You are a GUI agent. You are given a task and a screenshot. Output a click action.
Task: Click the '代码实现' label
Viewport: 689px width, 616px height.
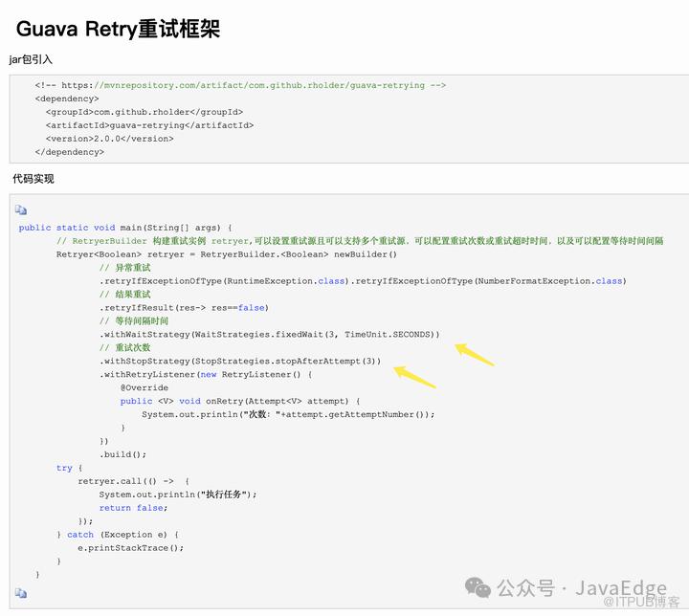(33, 179)
